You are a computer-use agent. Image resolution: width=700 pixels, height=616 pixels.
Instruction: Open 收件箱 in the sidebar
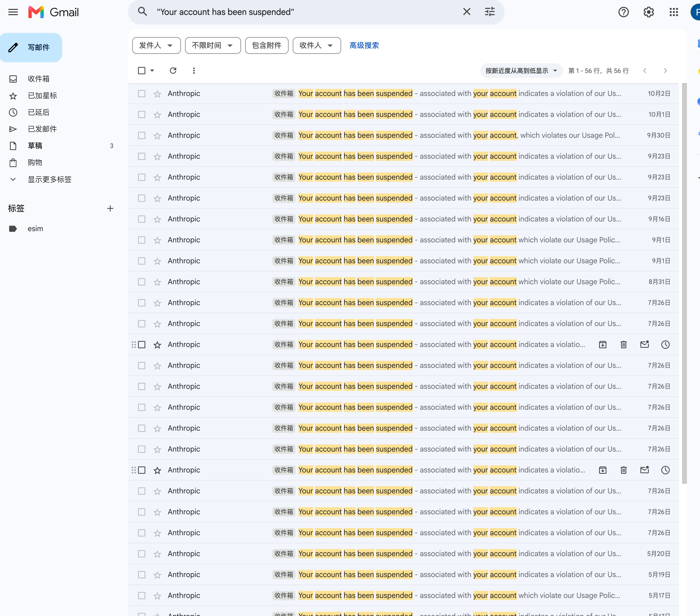point(38,79)
